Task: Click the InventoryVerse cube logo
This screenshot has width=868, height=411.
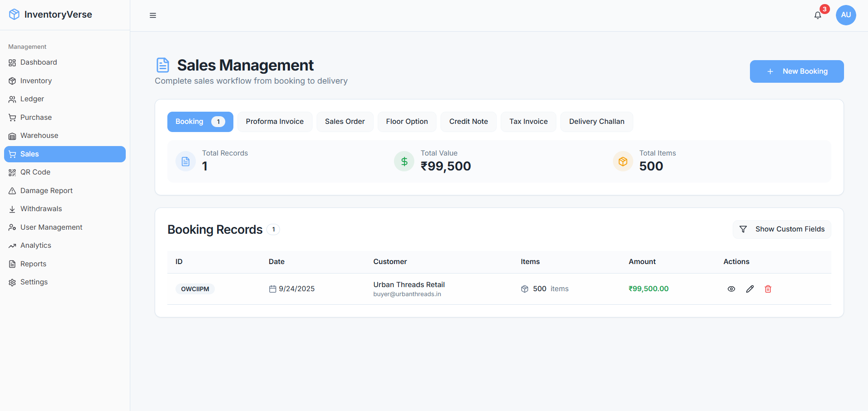Action: [14, 14]
